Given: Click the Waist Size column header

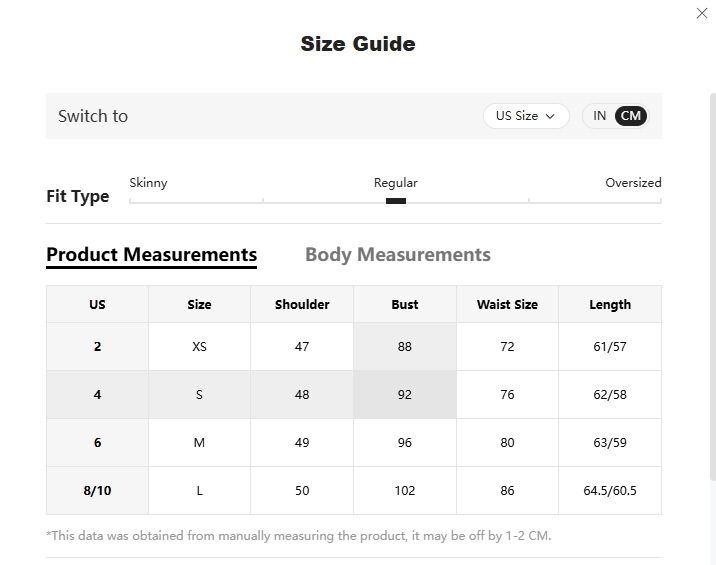Looking at the screenshot, I should [507, 304].
